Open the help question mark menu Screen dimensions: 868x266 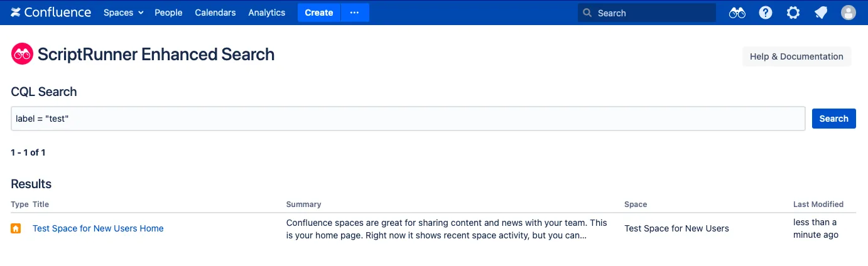(x=765, y=13)
